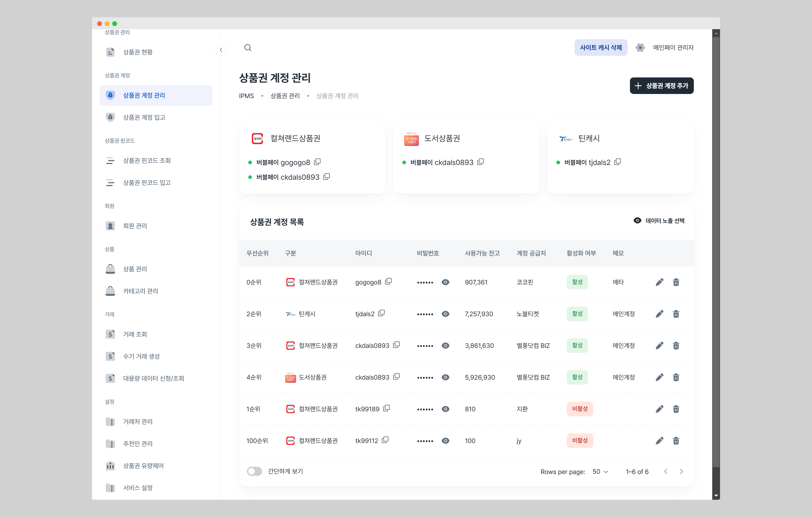This screenshot has height=517, width=812.
Task: Click the search magnifier icon in header
Action: pyautogui.click(x=248, y=48)
